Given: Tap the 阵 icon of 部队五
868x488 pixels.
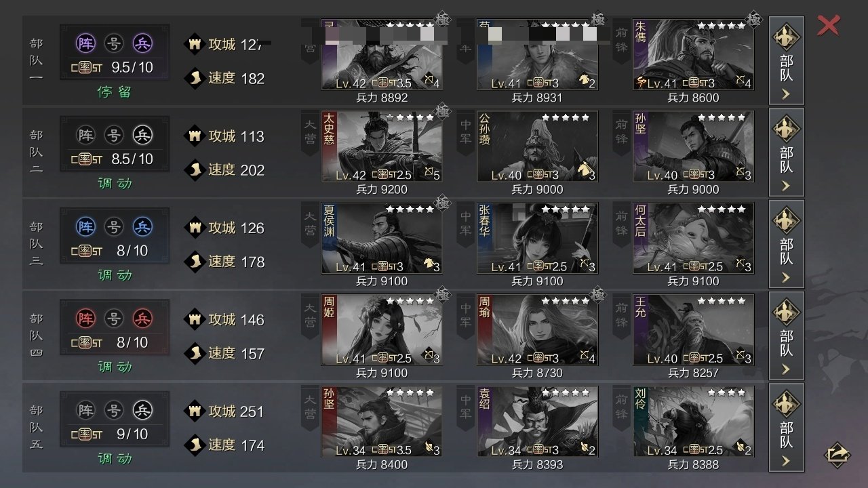Looking at the screenshot, I should pos(86,410).
